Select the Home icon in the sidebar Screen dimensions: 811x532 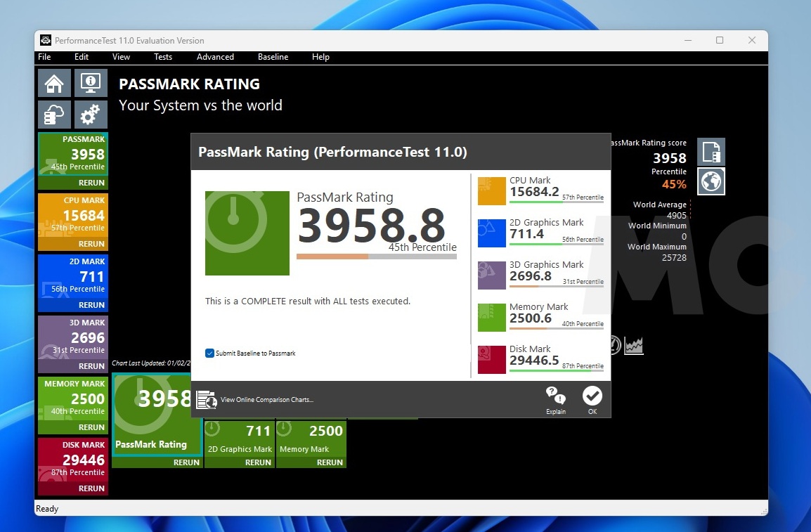click(x=54, y=82)
